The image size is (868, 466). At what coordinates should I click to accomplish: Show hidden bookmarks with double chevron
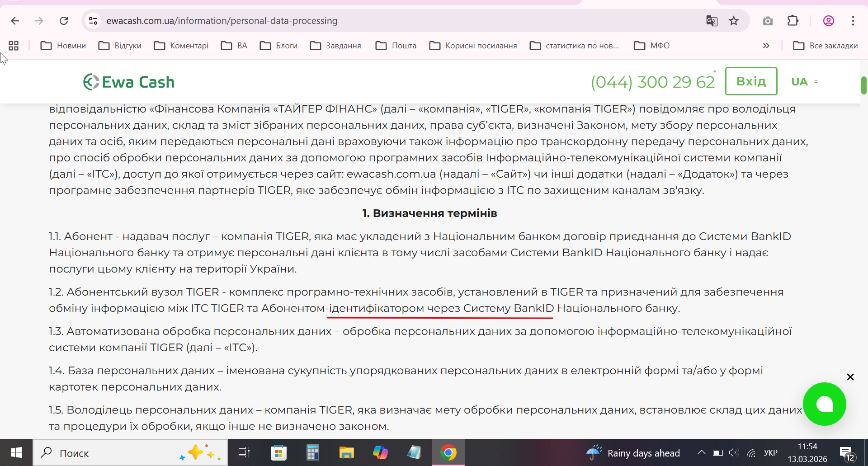[766, 46]
